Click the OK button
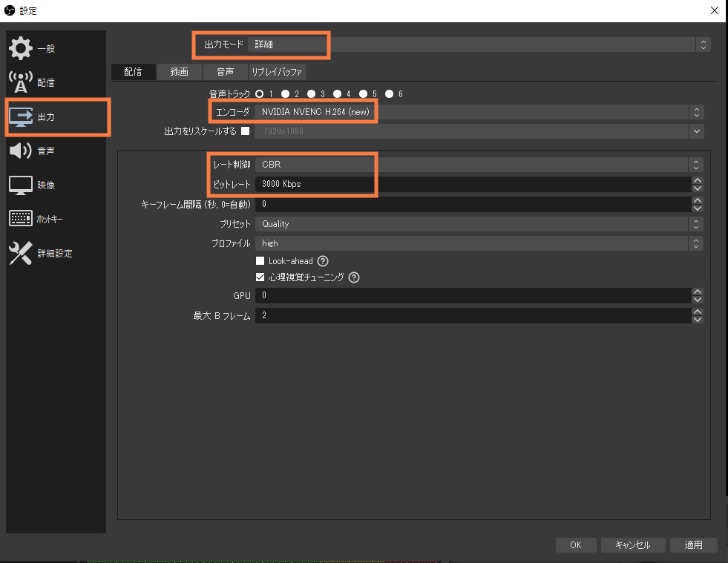 pos(576,545)
